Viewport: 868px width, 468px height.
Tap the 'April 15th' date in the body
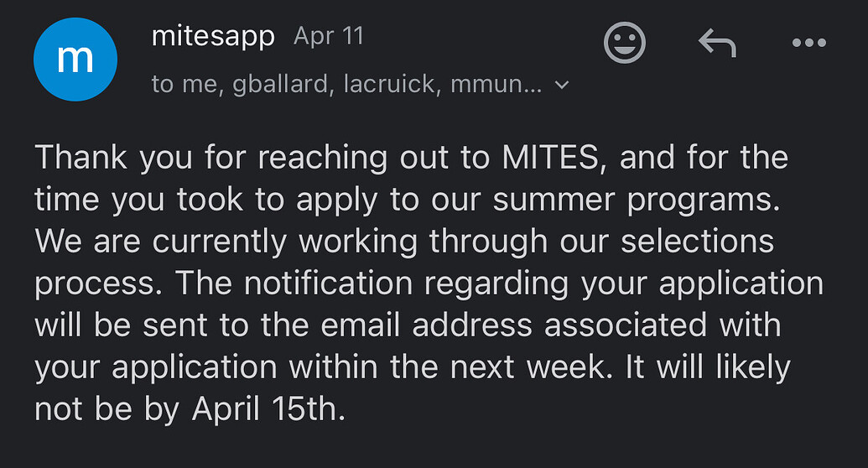268,410
